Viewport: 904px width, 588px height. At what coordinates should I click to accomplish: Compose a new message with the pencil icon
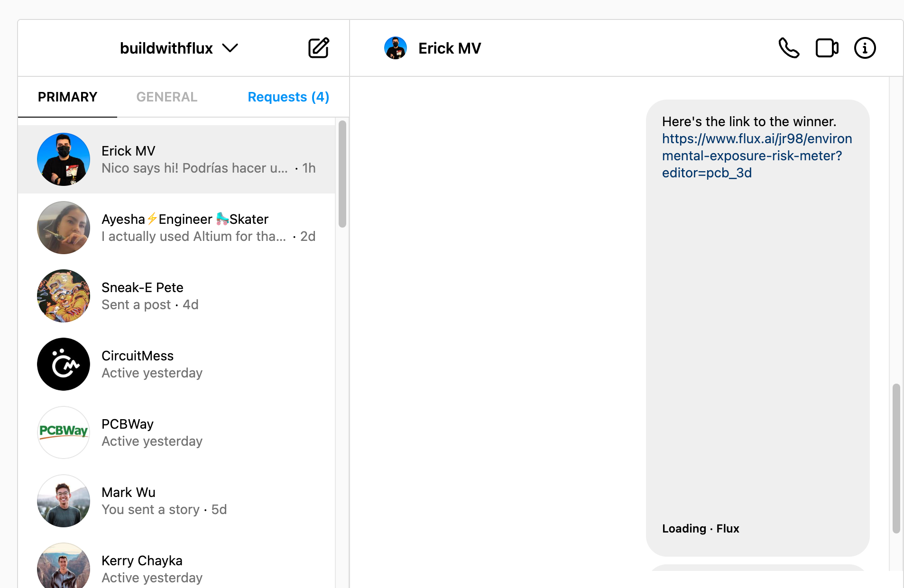click(x=319, y=48)
